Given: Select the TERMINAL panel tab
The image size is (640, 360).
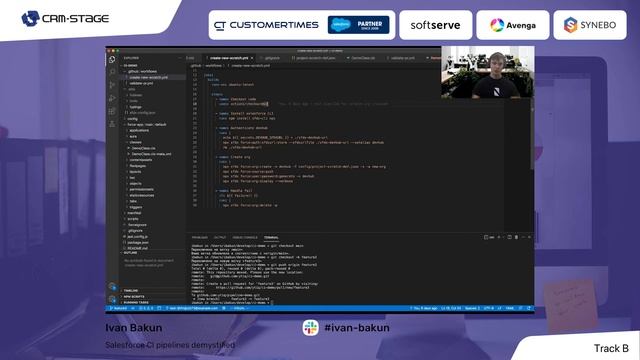Looking at the screenshot, I should [271, 238].
